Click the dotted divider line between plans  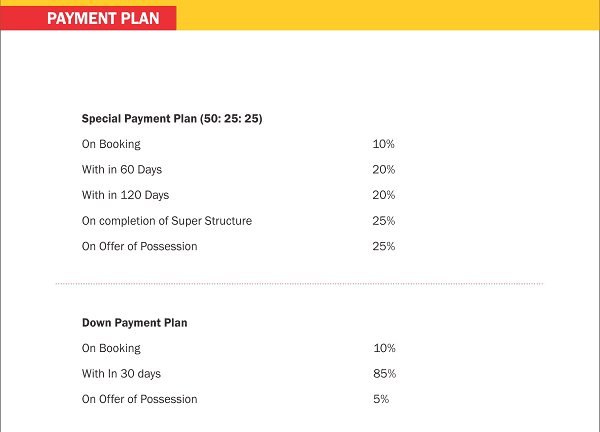point(300,284)
